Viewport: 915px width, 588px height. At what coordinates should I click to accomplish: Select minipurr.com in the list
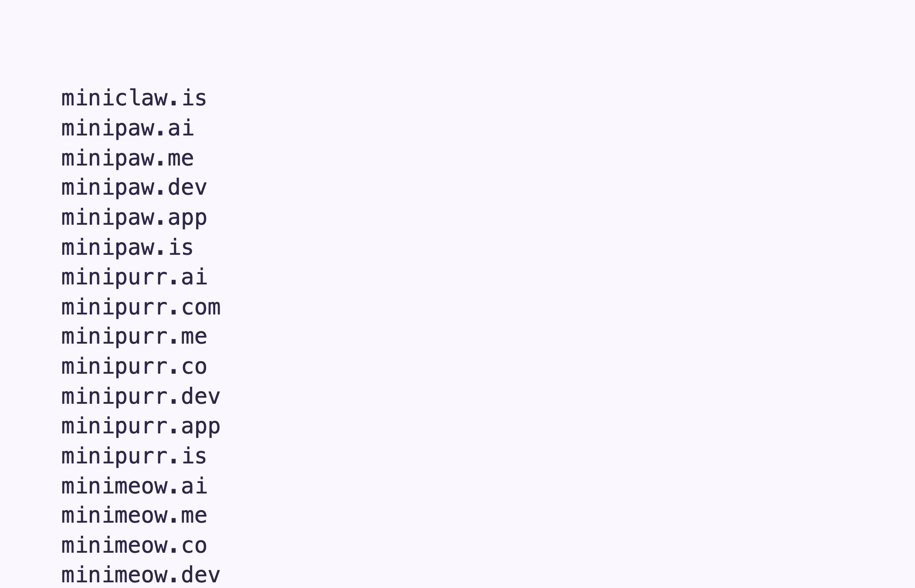click(x=141, y=307)
